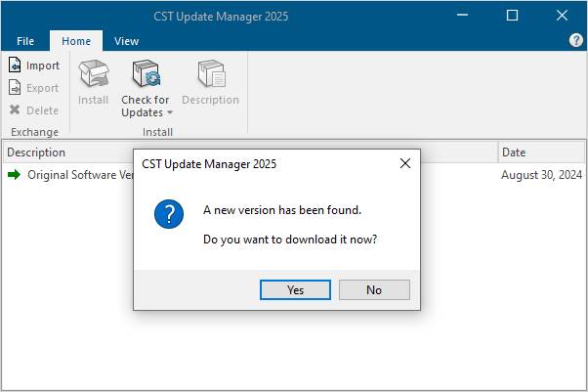Screen dimensions: 588x392
Task: Click the Export document icon
Action: (x=15, y=87)
